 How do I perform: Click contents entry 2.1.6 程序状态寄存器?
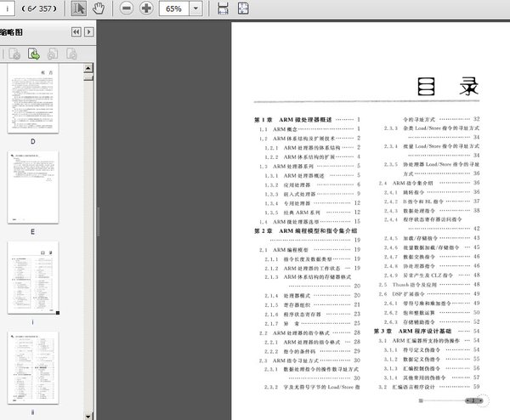tap(312, 314)
